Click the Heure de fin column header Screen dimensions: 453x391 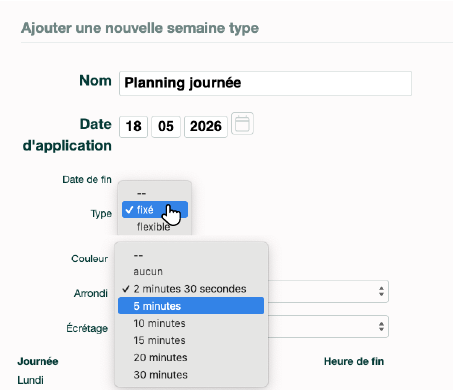354,361
